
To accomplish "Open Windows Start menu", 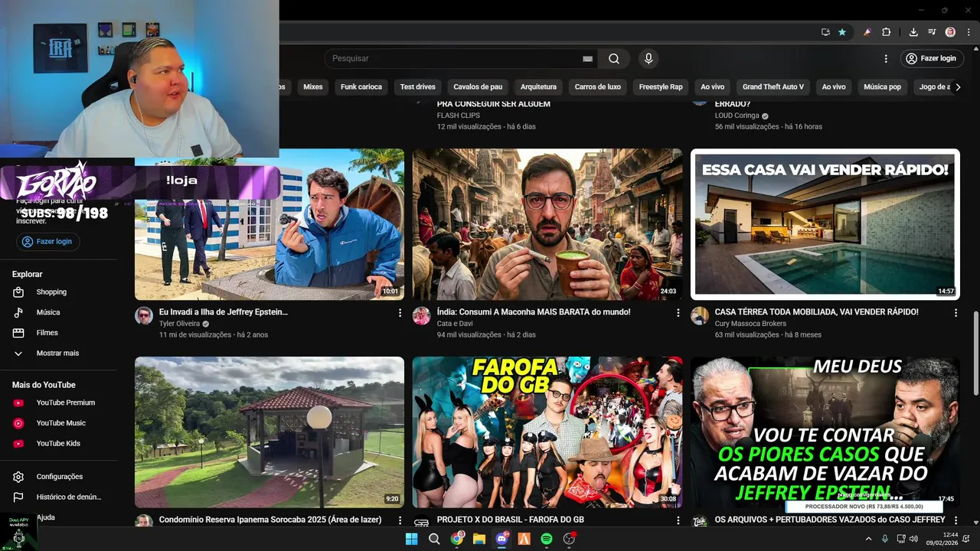I will 411,539.
